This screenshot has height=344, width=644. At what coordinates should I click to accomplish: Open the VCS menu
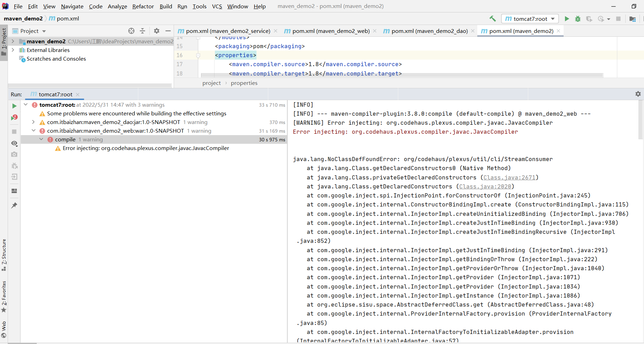pyautogui.click(x=217, y=6)
